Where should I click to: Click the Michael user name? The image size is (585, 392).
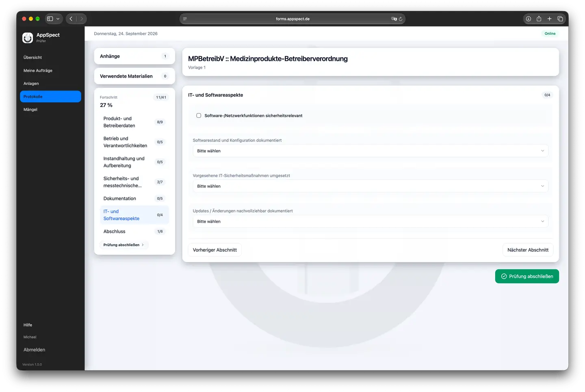point(30,337)
